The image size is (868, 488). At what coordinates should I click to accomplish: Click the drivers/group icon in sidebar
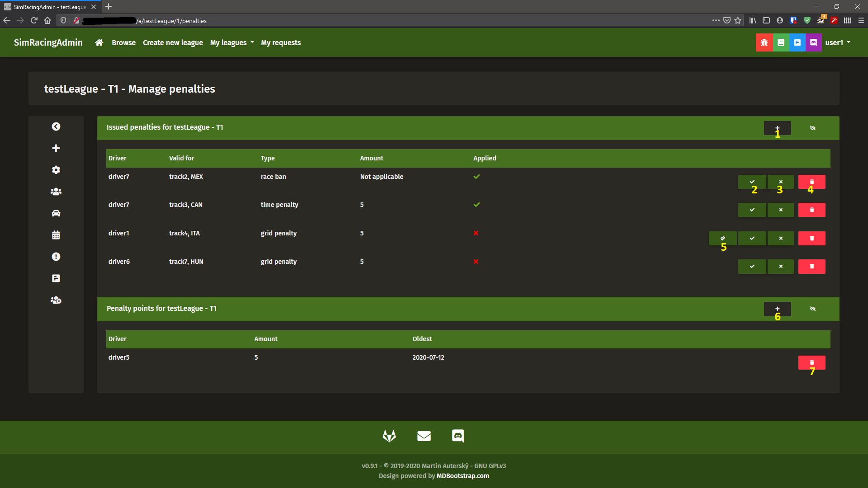(x=56, y=191)
